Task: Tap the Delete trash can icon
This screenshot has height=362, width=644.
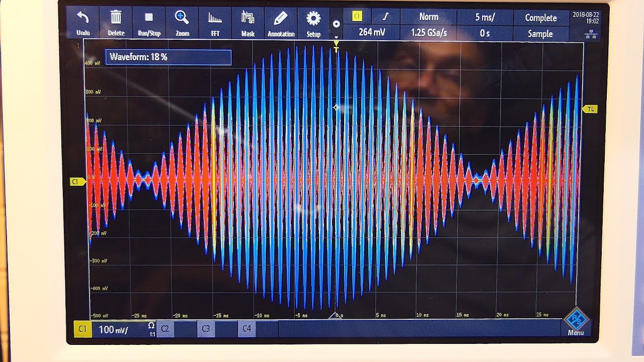Action: pos(116,18)
